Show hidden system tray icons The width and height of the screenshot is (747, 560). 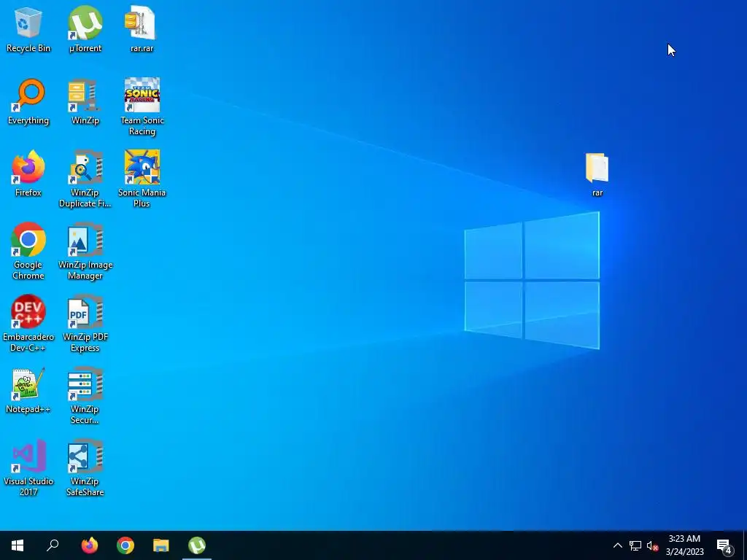click(617, 545)
